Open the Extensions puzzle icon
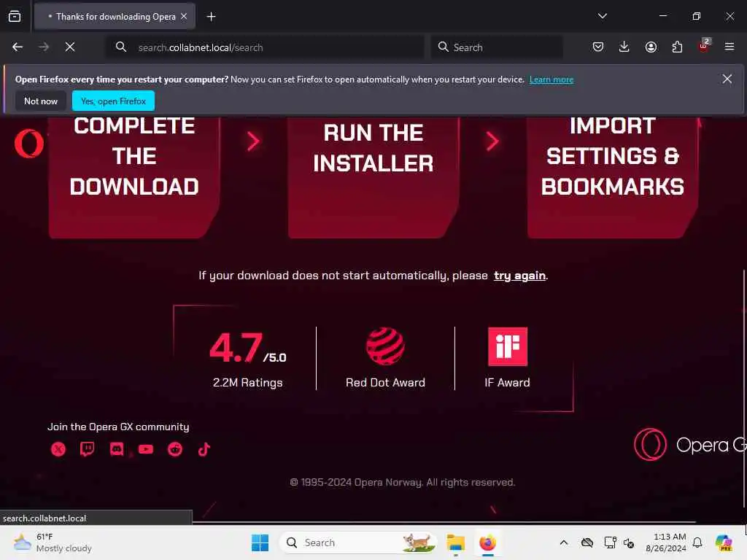The height and width of the screenshot is (560, 747). [677, 47]
